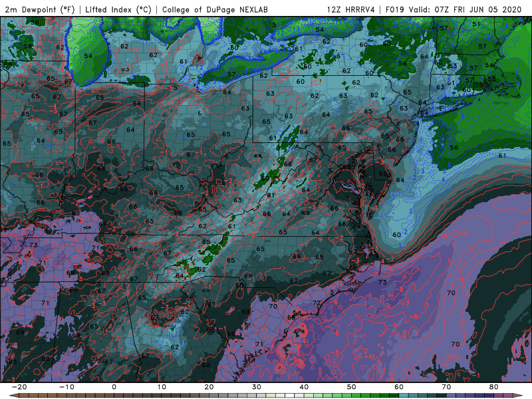The height and width of the screenshot is (399, 532).
Task: Click the 40 label on the color scale
Action: click(x=304, y=387)
